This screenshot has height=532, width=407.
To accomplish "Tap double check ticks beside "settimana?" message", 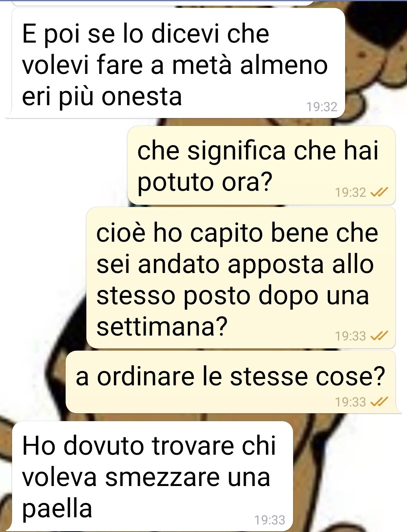I will click(x=379, y=336).
